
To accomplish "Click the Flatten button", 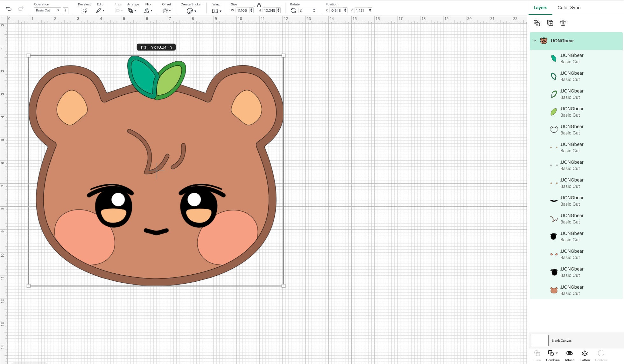I will tap(585, 356).
